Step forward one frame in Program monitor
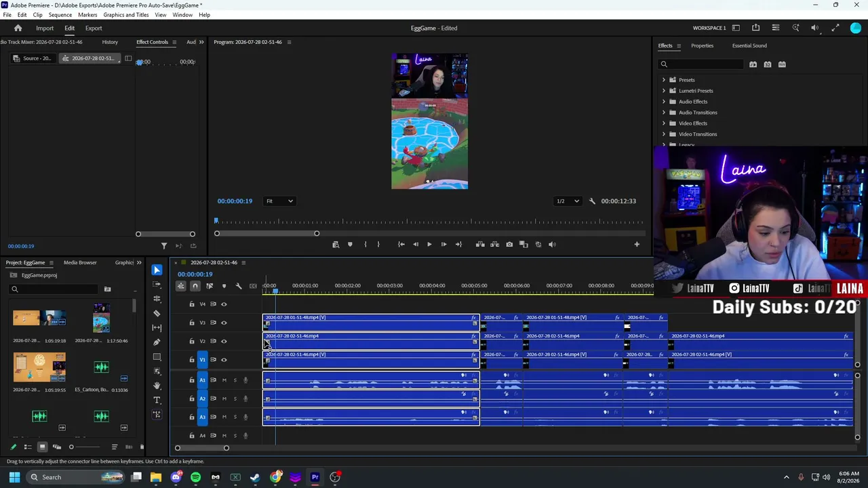Viewport: 868px width, 488px height. (x=443, y=245)
